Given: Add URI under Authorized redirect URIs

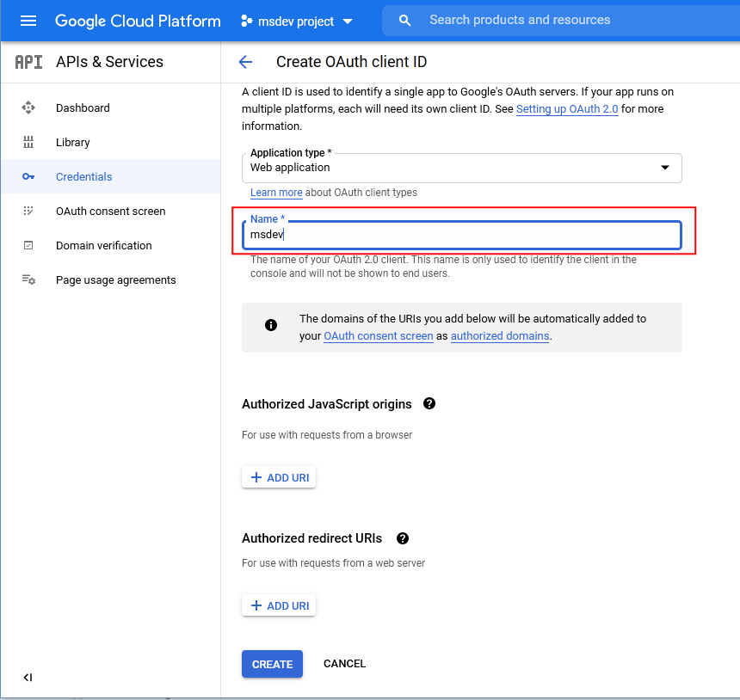Looking at the screenshot, I should click(279, 605).
